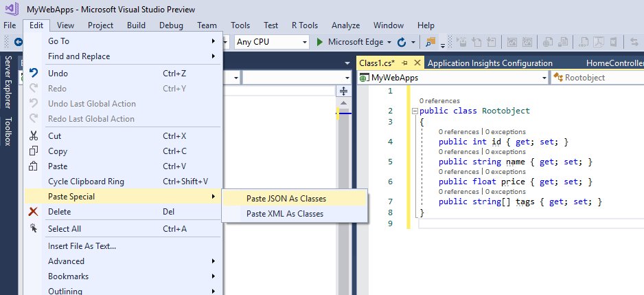Image resolution: width=644 pixels, height=295 pixels.
Task: Open the R Tools menu
Action: click(x=305, y=25)
